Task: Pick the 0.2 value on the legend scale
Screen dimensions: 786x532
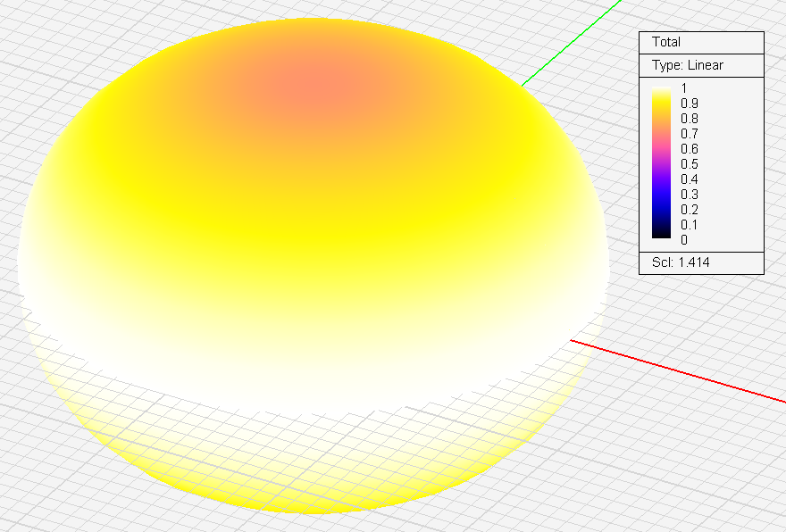Action: coord(690,210)
